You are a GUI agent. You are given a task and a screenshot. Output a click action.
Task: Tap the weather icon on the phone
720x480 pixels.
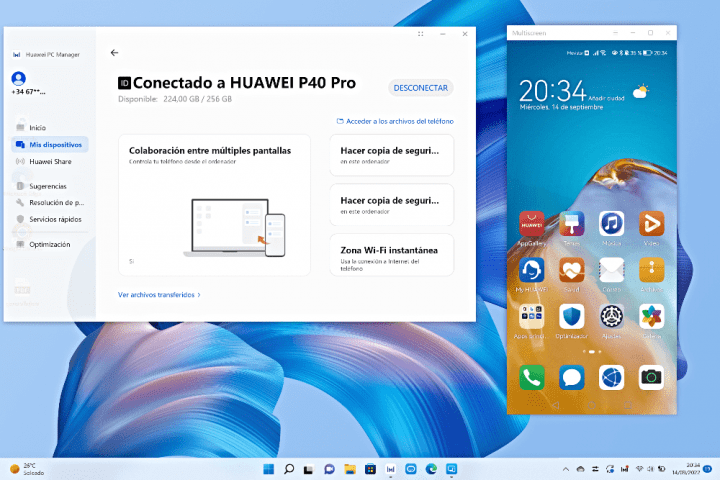click(641, 91)
